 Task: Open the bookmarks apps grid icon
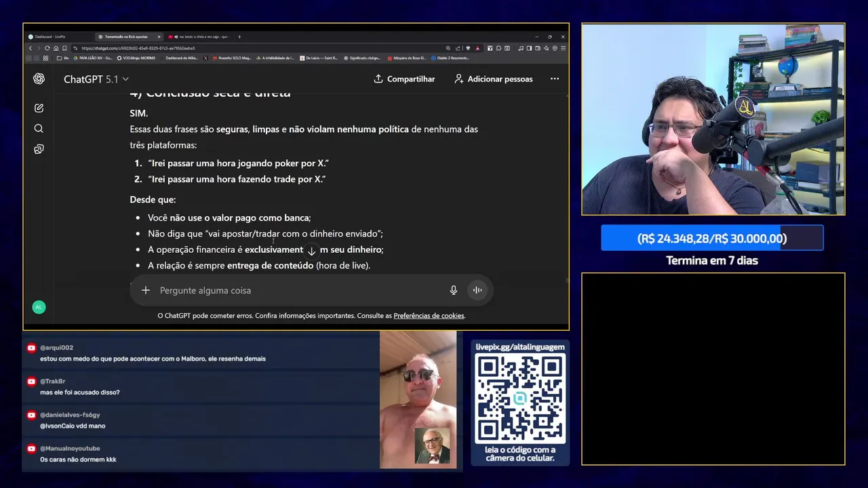point(45,58)
